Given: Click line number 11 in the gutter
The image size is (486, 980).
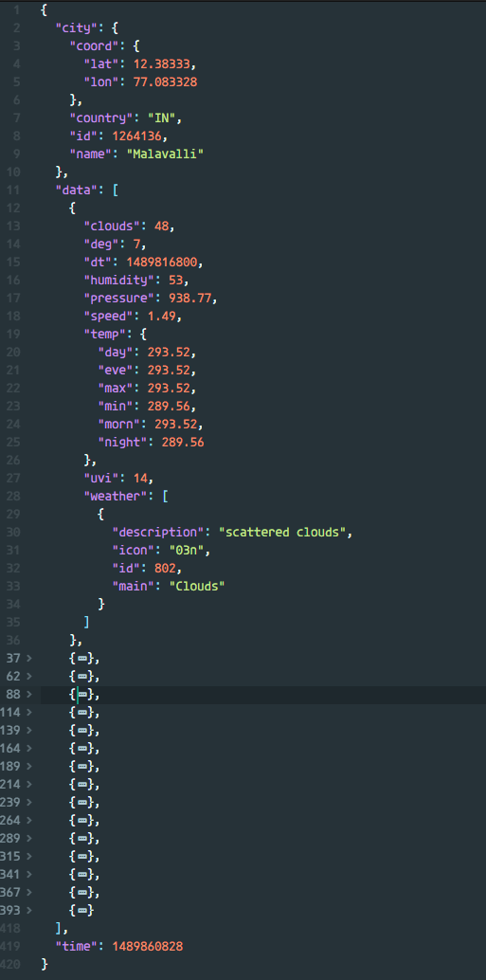Looking at the screenshot, I should 14,190.
